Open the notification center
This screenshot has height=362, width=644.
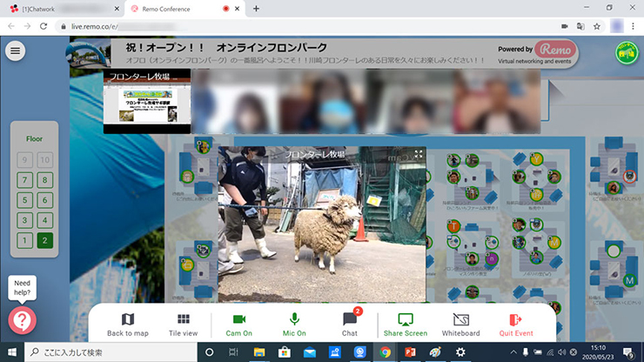pyautogui.click(x=629, y=352)
